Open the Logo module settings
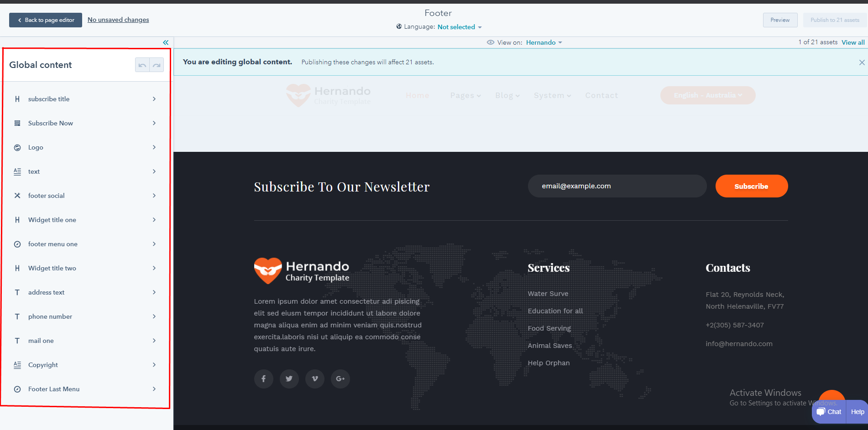The width and height of the screenshot is (868, 430). click(86, 147)
